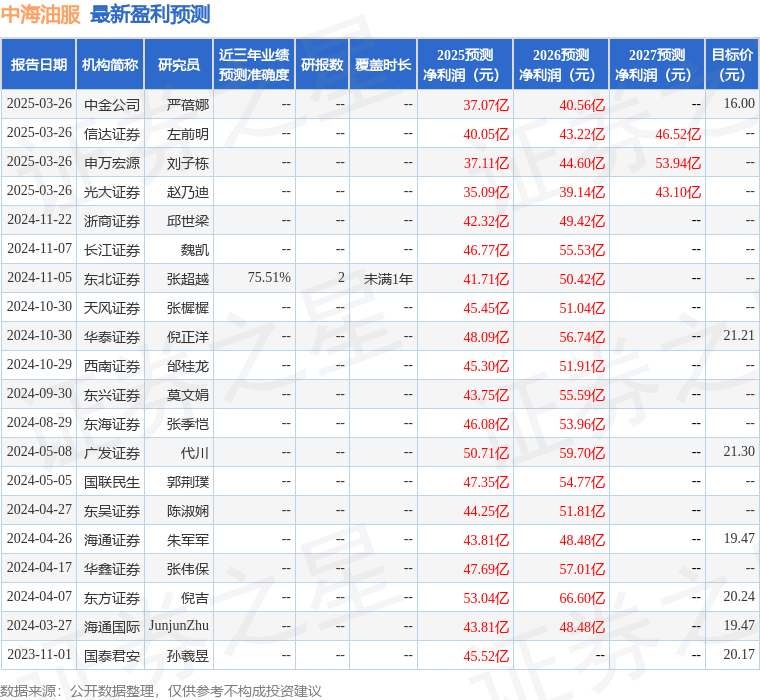Click the 中海油服 title text
The width and height of the screenshot is (760, 700).
tap(41, 15)
